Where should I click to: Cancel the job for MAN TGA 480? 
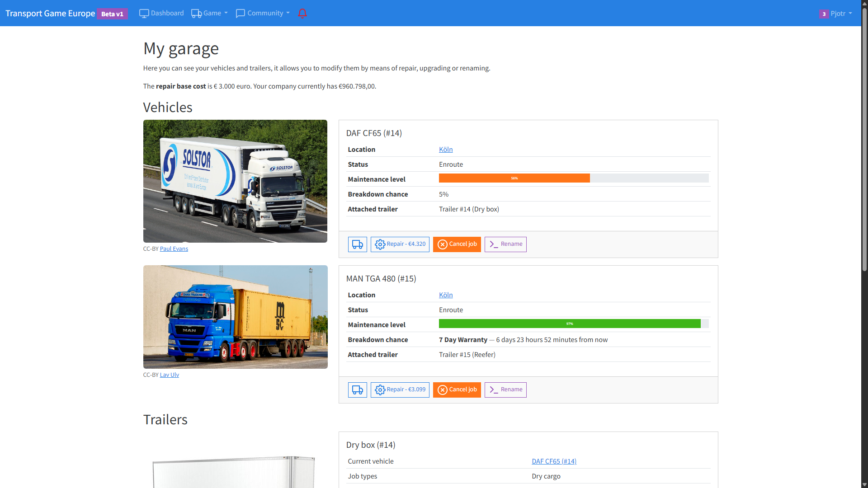point(457,390)
